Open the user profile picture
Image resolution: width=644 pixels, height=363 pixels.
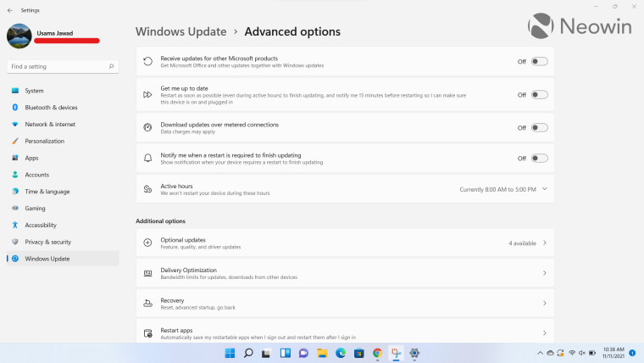(19, 36)
